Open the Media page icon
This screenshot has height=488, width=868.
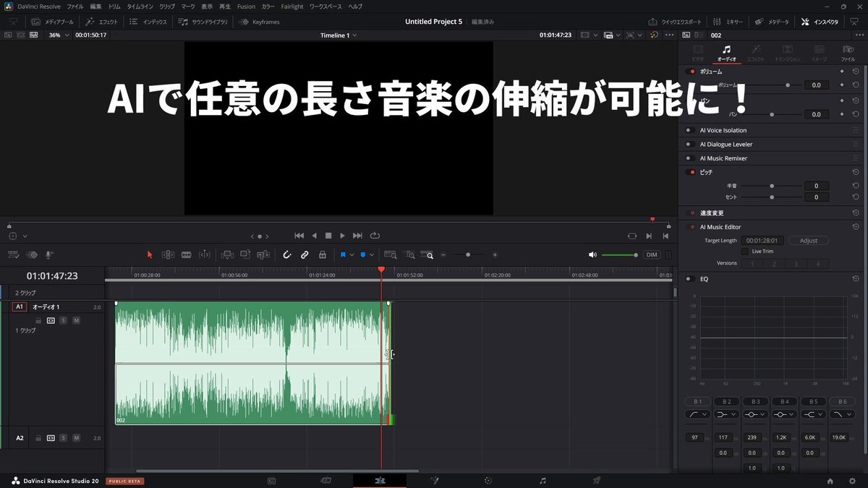tap(271, 480)
